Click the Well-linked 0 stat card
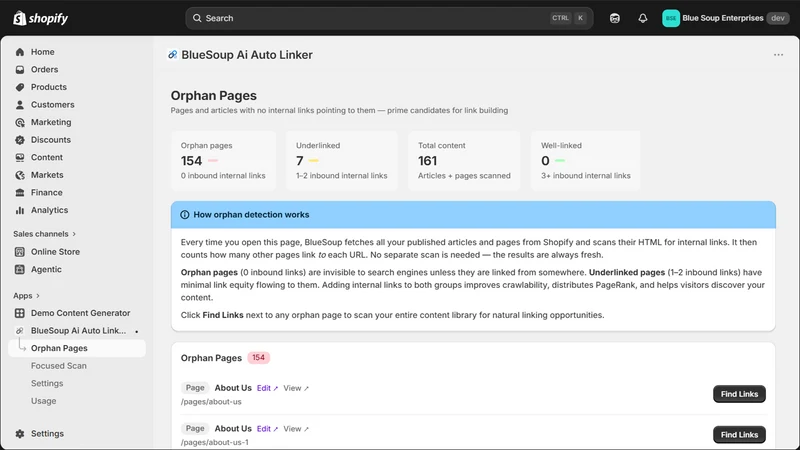Image resolution: width=800 pixels, height=450 pixels. pyautogui.click(x=586, y=161)
